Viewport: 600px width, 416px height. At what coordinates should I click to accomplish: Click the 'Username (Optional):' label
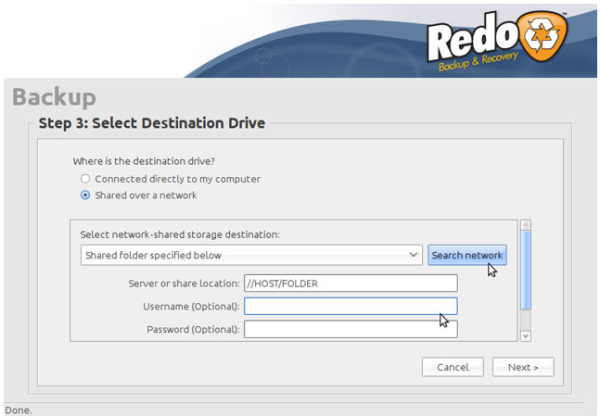191,307
